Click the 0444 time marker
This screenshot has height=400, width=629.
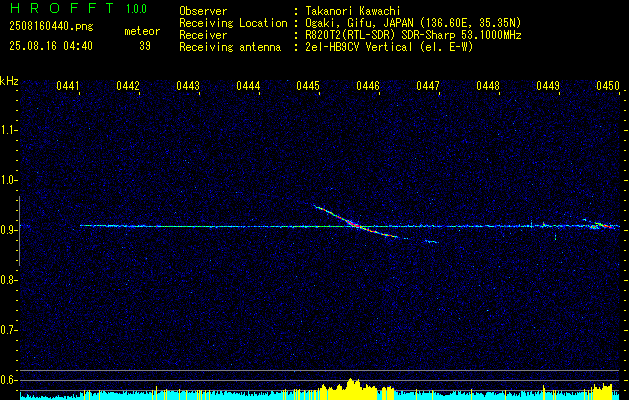pyautogui.click(x=248, y=86)
